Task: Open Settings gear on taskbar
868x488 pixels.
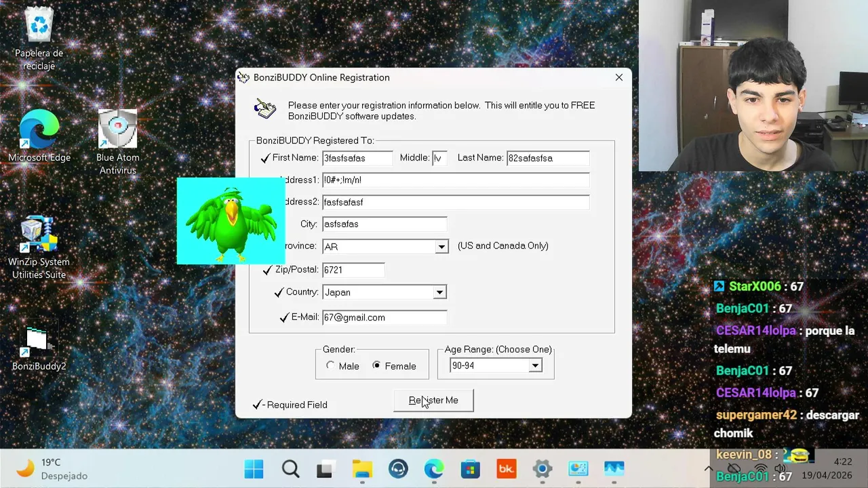Action: click(542, 468)
